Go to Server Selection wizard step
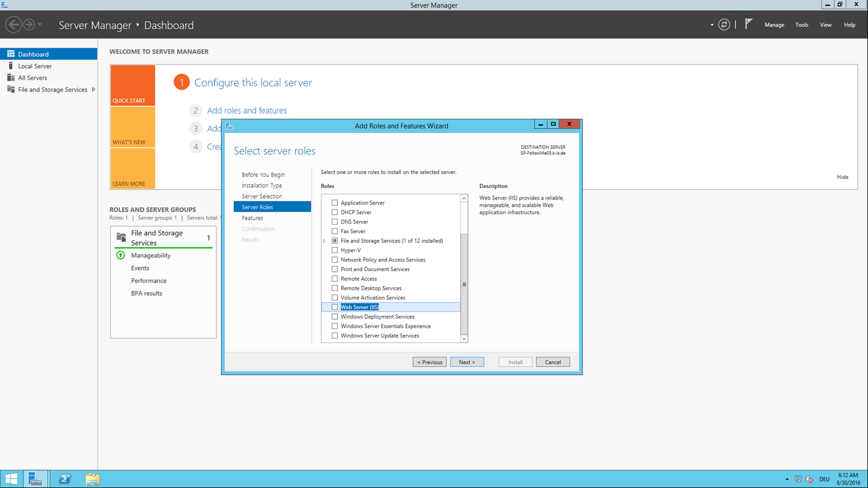Screen dimensions: 868x488 [262, 196]
